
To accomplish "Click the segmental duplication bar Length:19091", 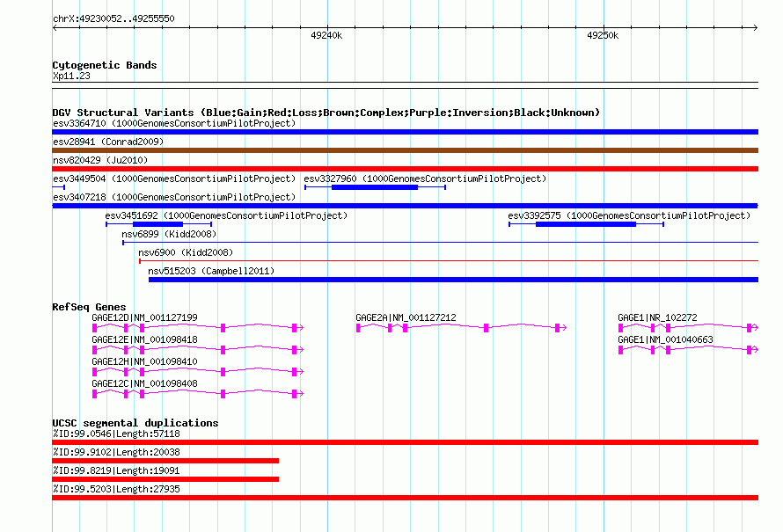I will [x=165, y=479].
